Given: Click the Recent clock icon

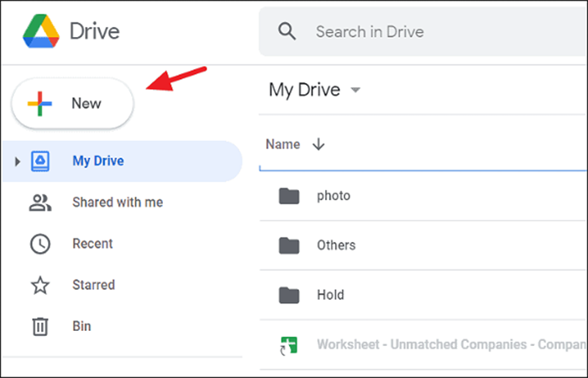Looking at the screenshot, I should [x=40, y=244].
